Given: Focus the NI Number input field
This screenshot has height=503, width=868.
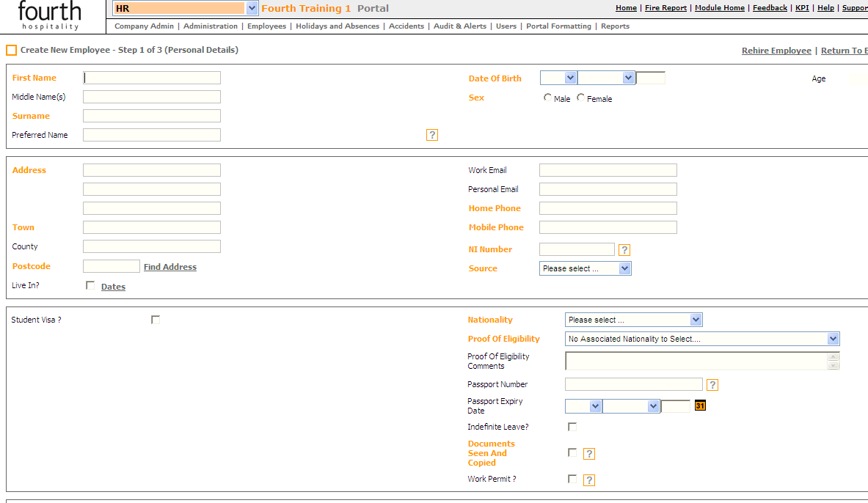Looking at the screenshot, I should [577, 249].
